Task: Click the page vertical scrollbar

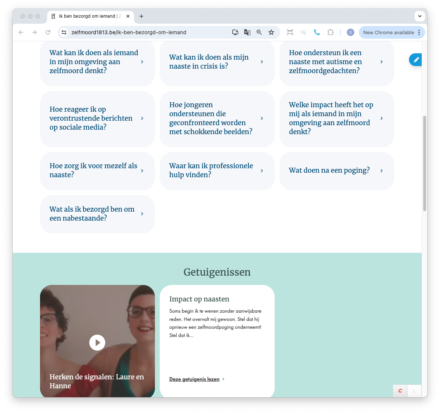Action: click(x=424, y=163)
